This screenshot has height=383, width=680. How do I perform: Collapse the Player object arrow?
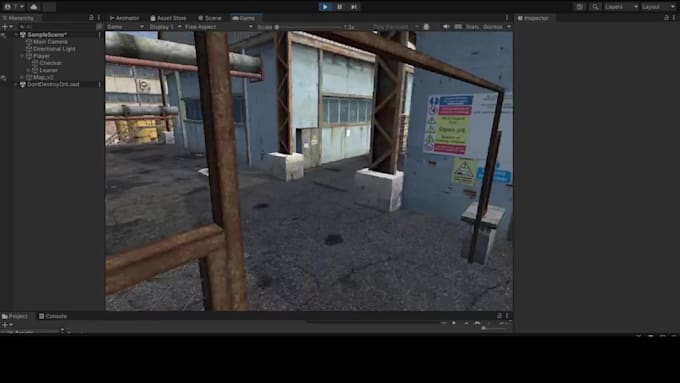pyautogui.click(x=22, y=56)
